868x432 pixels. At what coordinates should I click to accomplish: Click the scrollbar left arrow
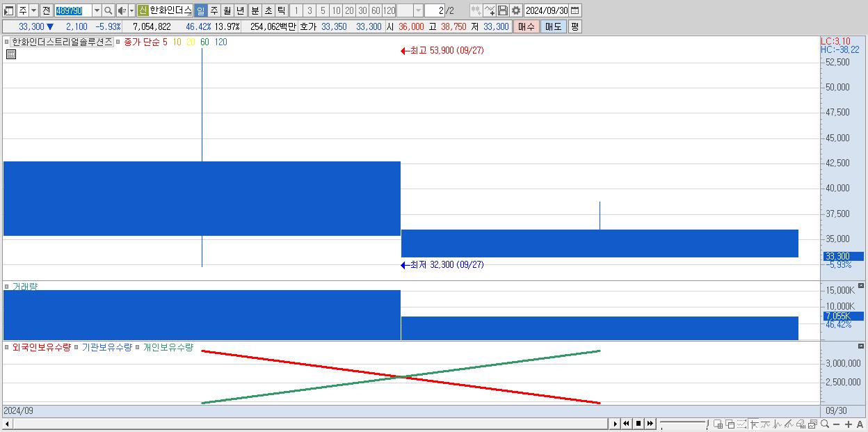[x=7, y=424]
